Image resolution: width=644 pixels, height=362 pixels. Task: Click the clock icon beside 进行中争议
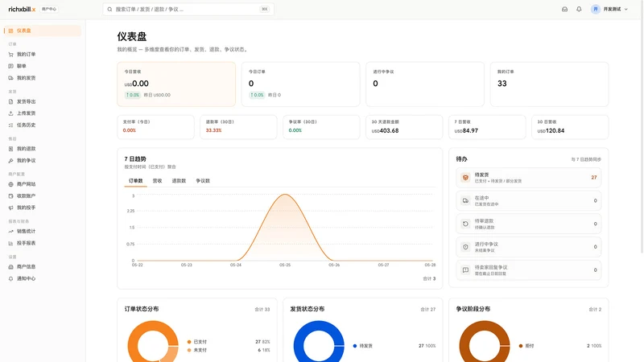pyautogui.click(x=465, y=247)
